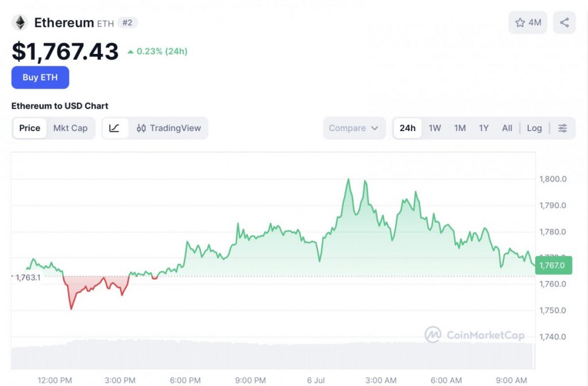This screenshot has height=386, width=588.
Task: Click the 6:00 PM time label
Action: point(185,380)
